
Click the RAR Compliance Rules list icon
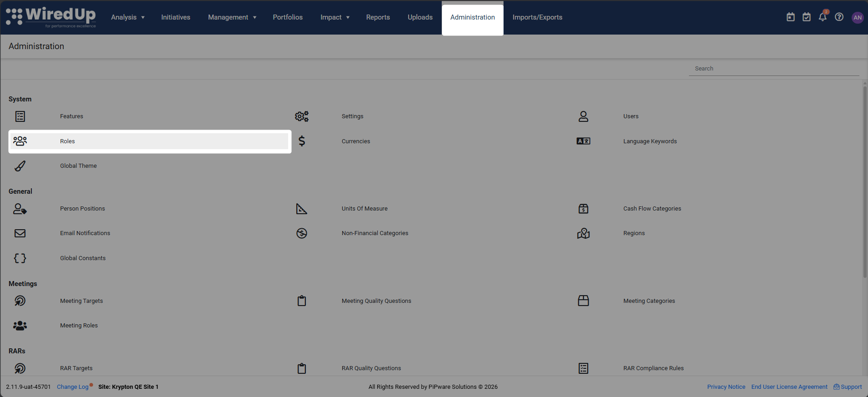(584, 368)
